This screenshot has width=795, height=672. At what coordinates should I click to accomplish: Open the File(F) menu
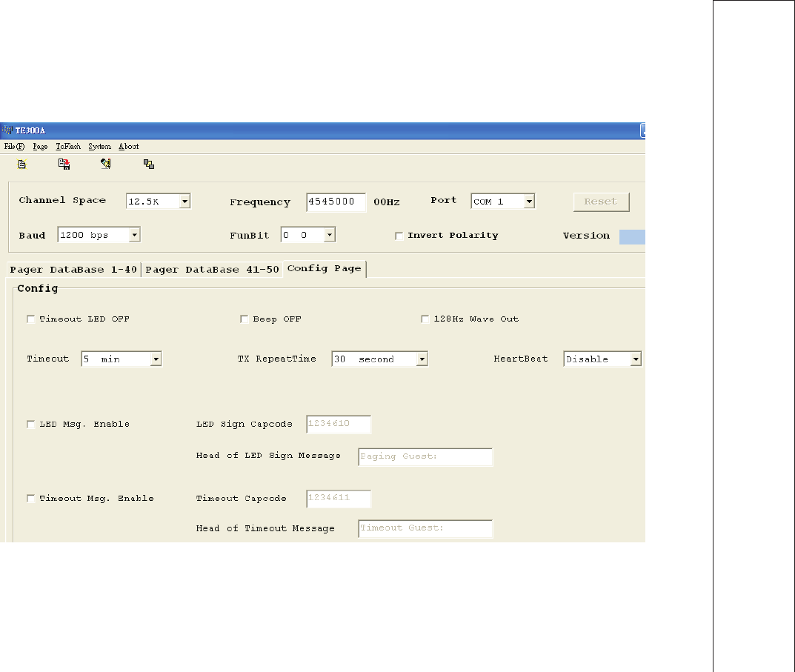click(14, 147)
